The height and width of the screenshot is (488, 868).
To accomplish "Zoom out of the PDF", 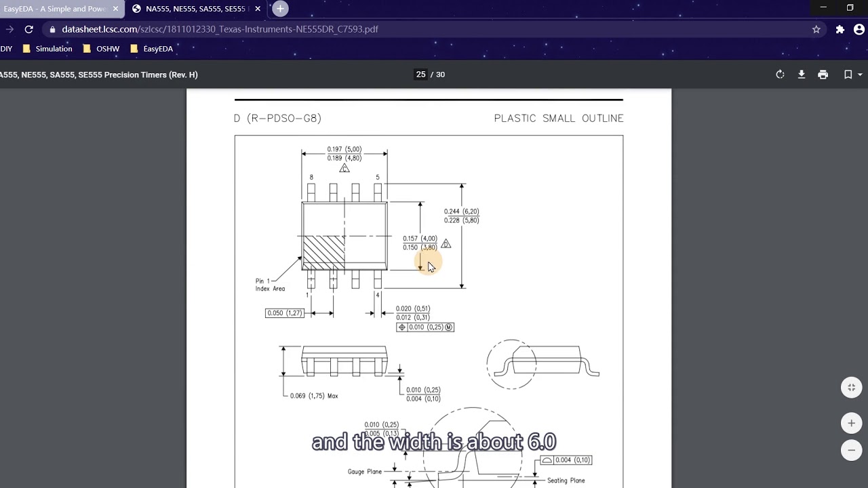I will coord(851,450).
